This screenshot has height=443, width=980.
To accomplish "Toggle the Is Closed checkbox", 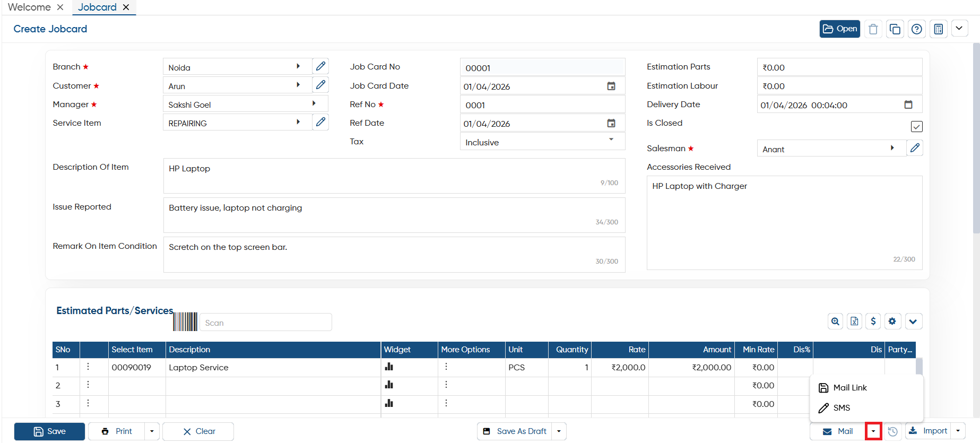I will 917,127.
